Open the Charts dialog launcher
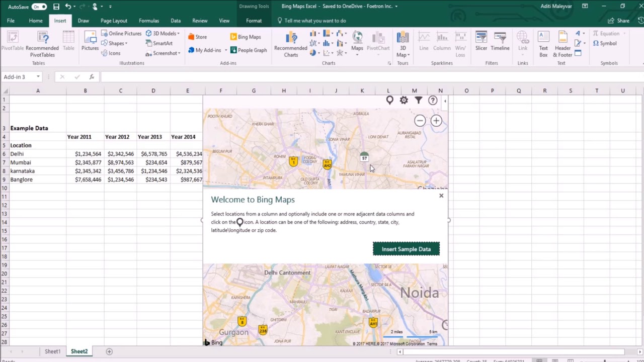The height and width of the screenshot is (362, 644). 389,63
